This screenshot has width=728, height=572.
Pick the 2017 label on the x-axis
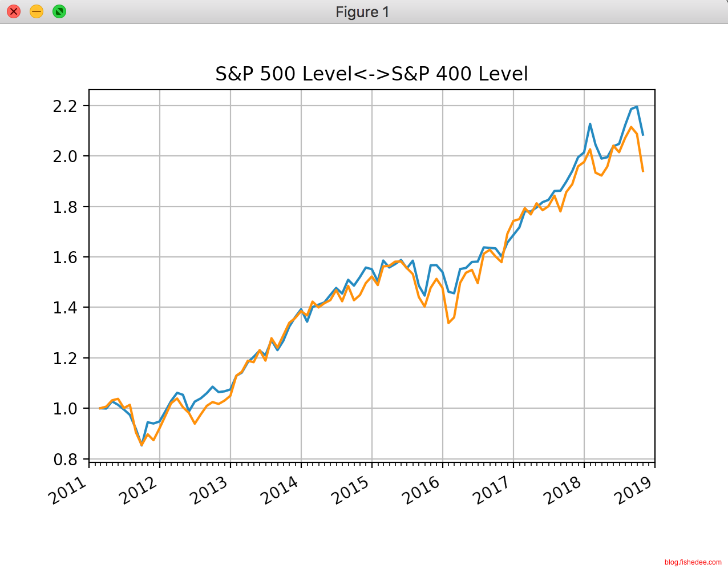(x=492, y=490)
